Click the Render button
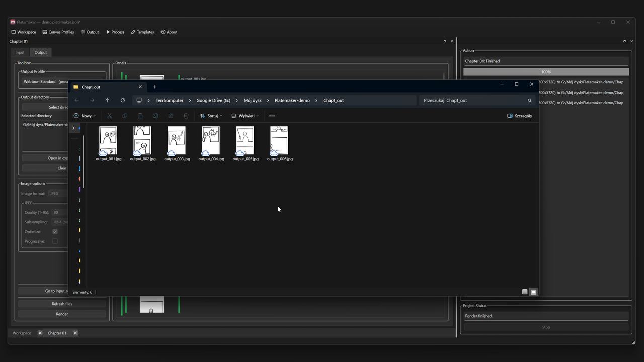 (x=62, y=314)
